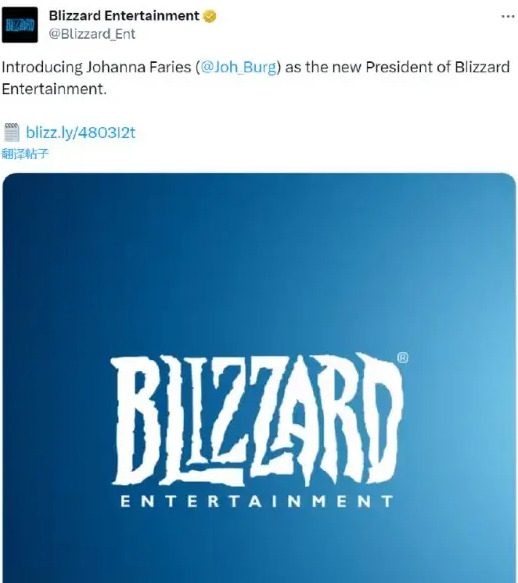Image resolution: width=518 pixels, height=583 pixels.
Task: Open the attached blue Blizzard image
Action: [x=259, y=378]
